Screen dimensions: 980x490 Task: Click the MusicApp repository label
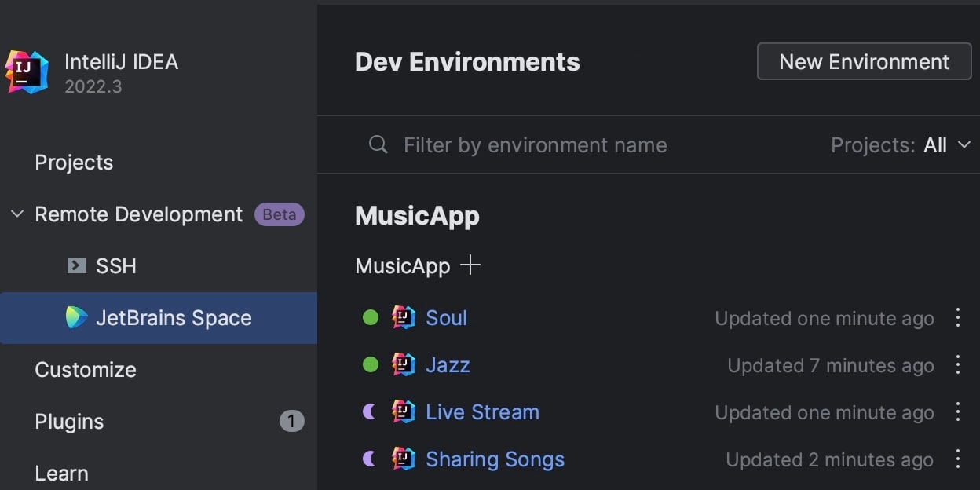point(403,266)
